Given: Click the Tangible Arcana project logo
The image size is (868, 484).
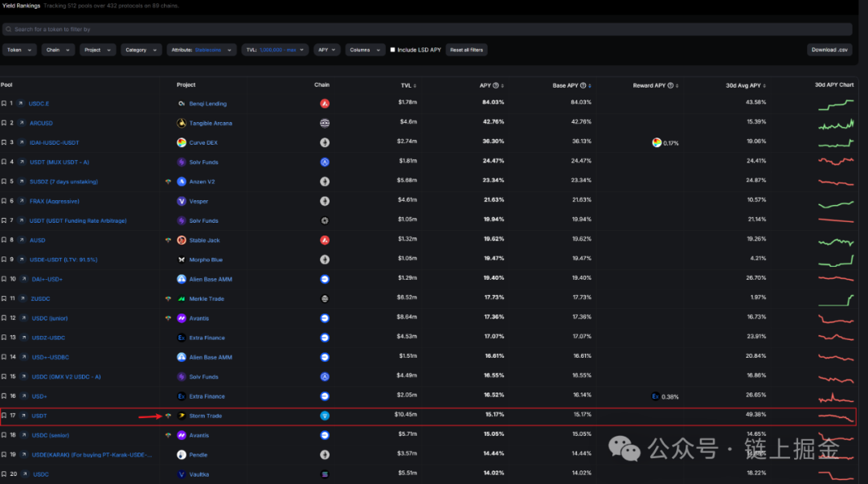Looking at the screenshot, I should [x=181, y=123].
